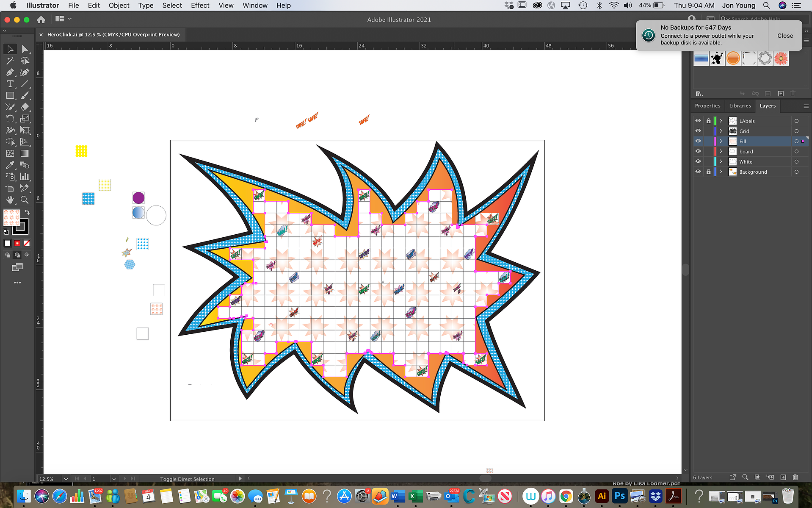The width and height of the screenshot is (812, 508).
Task: Click the red flower symbol thumbnail
Action: click(x=781, y=58)
